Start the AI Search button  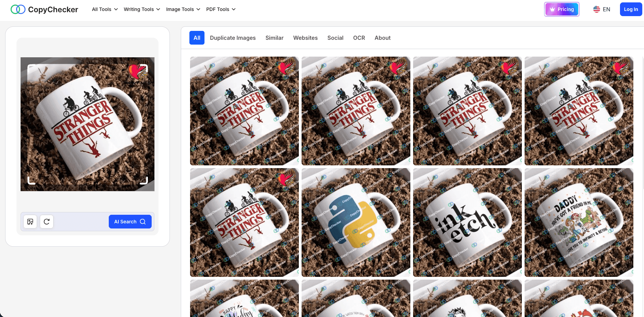pyautogui.click(x=130, y=222)
